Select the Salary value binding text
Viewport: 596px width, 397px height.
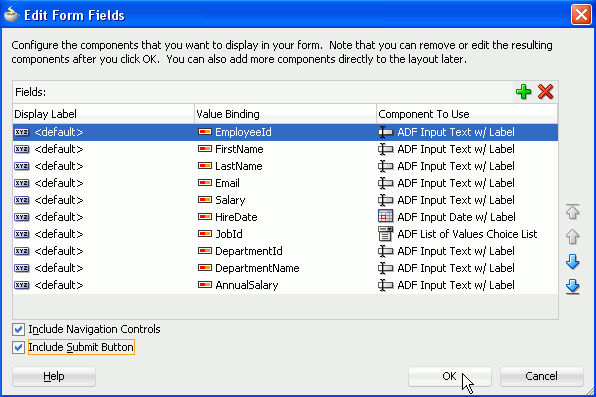tap(230, 200)
